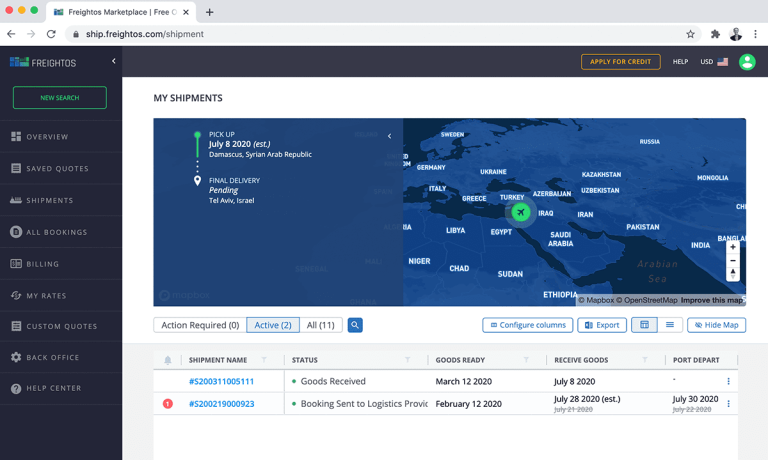Switch to the compact list view
768x460 pixels.
click(670, 325)
